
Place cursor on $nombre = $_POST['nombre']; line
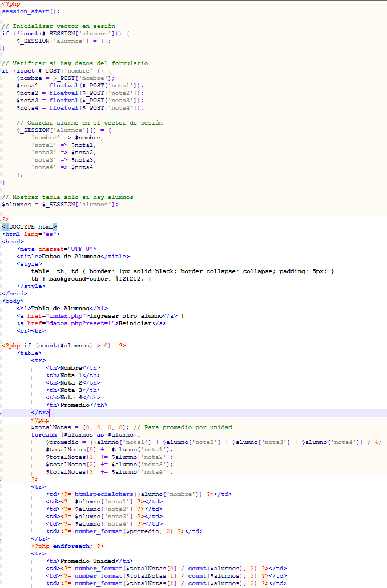pos(66,78)
